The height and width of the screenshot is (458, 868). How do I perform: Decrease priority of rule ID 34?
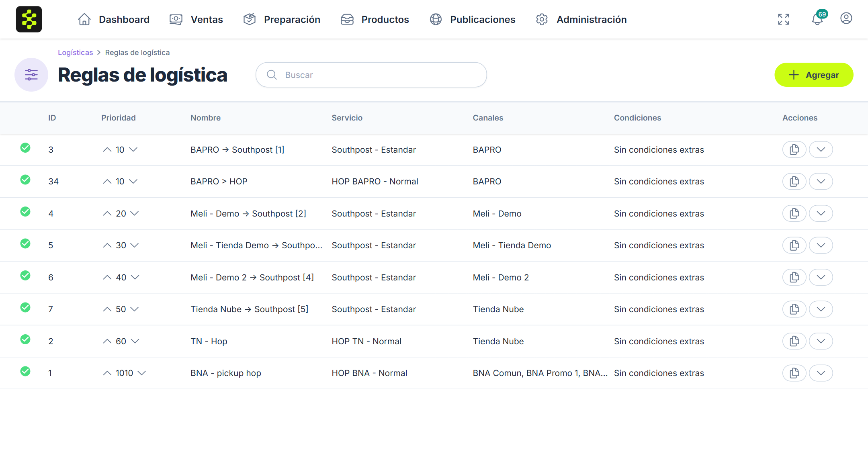point(133,181)
